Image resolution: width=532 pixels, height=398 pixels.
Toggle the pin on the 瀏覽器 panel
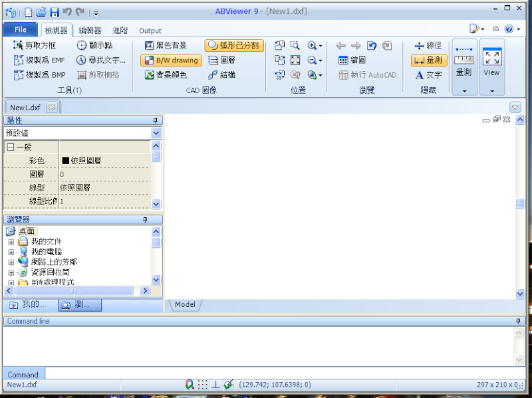coord(145,220)
